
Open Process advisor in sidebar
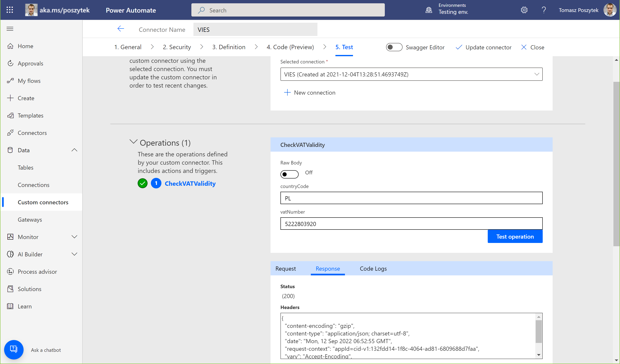point(37,271)
